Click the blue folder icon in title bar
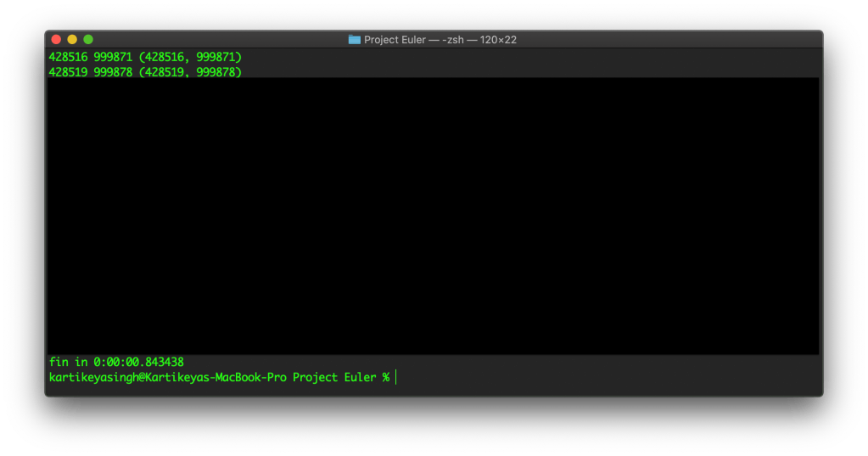868x456 pixels. 355,40
